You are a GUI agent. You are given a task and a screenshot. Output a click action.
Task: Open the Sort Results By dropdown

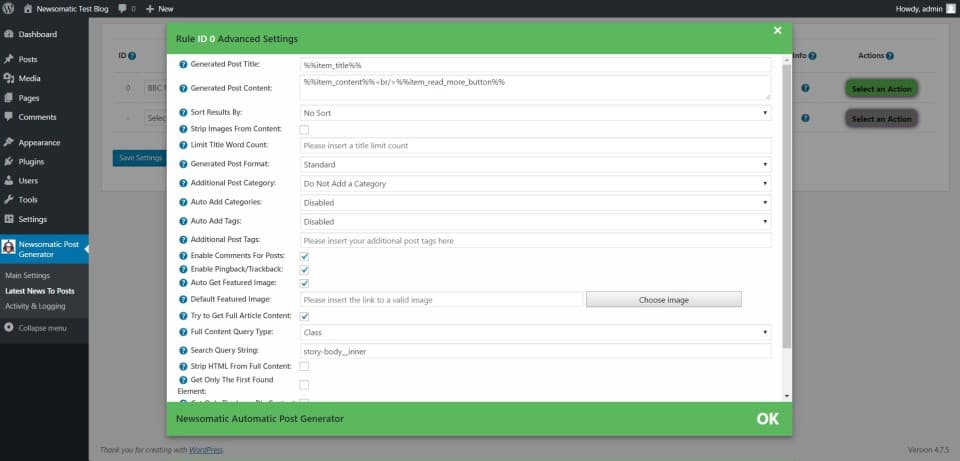(535, 113)
